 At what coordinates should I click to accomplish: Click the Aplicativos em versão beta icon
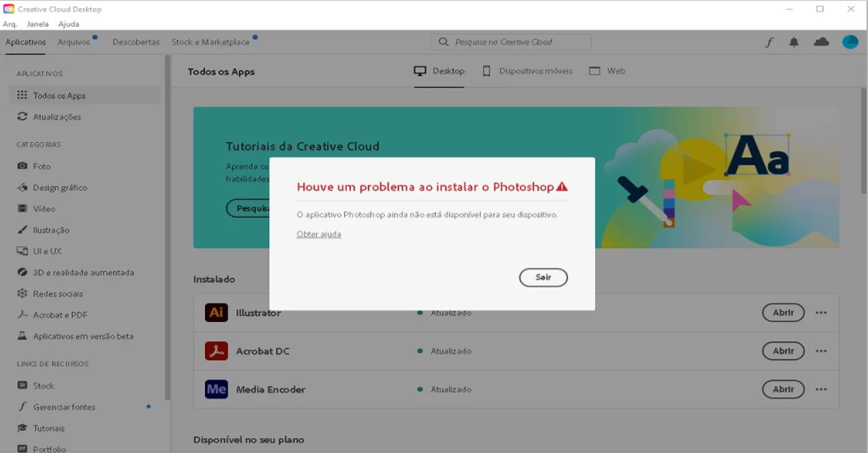(22, 336)
